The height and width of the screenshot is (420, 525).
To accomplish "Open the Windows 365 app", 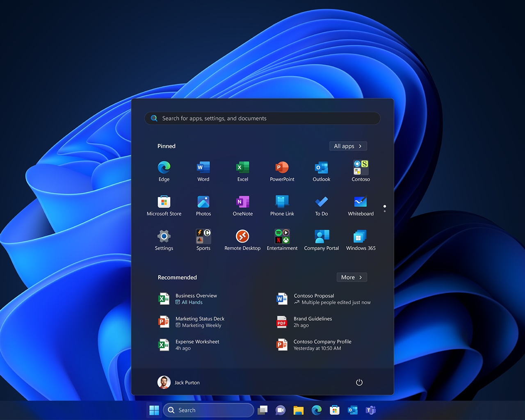I will coord(361,240).
